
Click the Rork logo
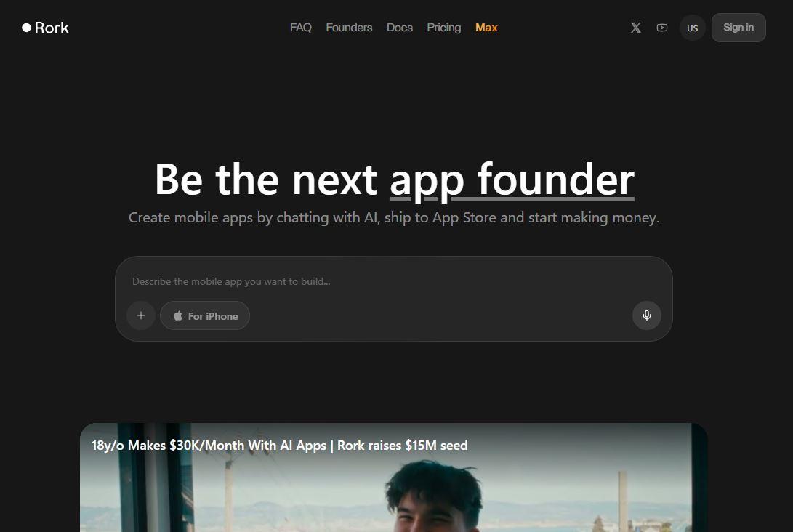pyautogui.click(x=45, y=28)
